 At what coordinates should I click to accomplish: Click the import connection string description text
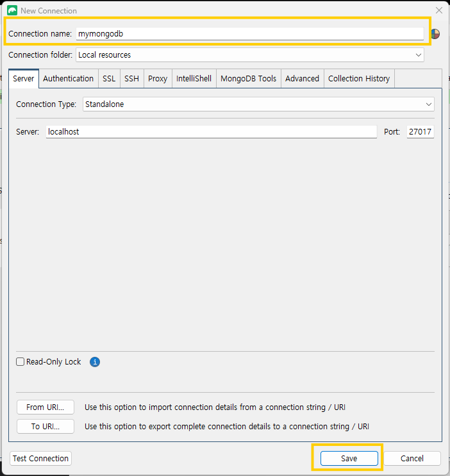point(215,407)
